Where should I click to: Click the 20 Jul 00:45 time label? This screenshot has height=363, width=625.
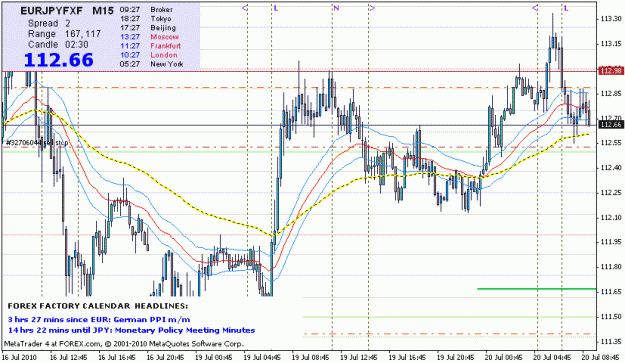(504, 357)
